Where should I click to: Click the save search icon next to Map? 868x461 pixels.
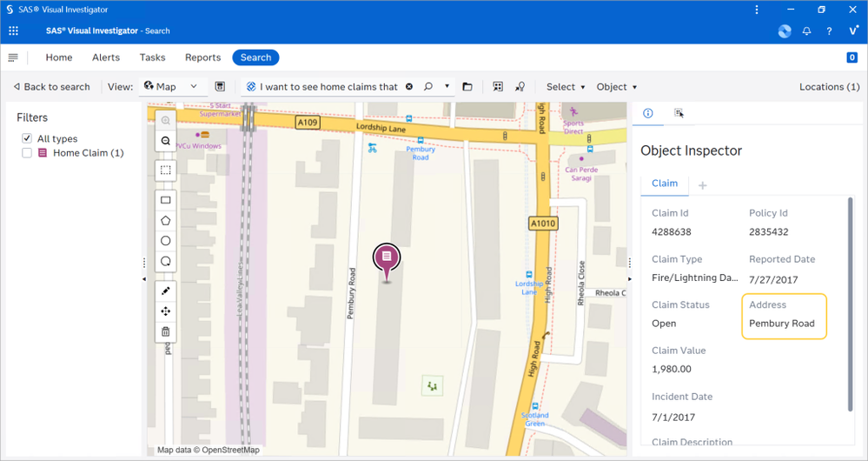(x=220, y=86)
